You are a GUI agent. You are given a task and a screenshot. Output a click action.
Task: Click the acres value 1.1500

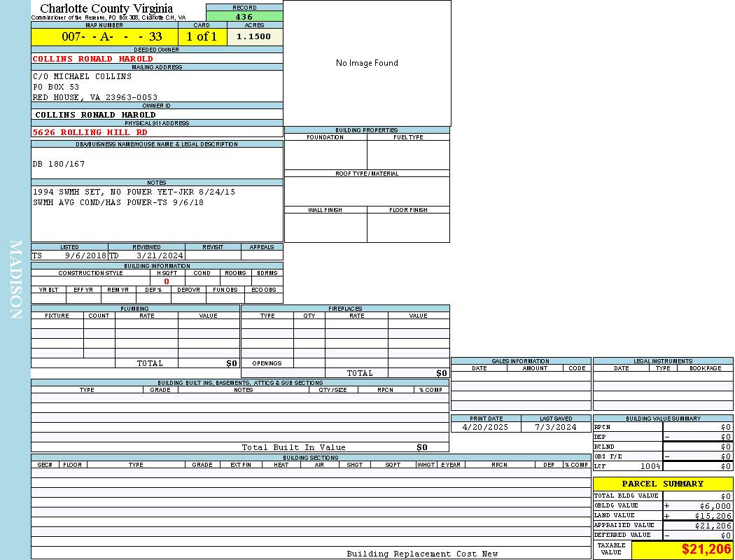(253, 36)
